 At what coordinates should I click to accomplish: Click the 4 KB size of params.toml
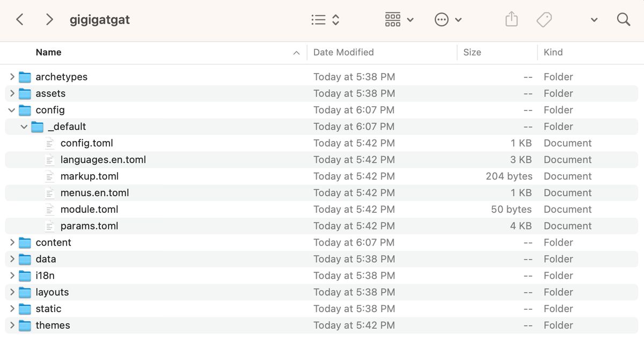click(x=521, y=226)
